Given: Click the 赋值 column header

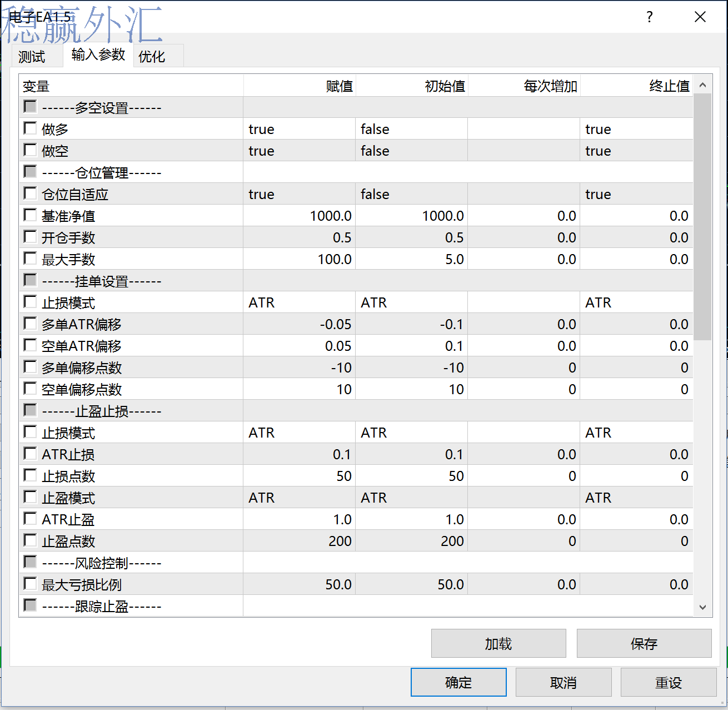Looking at the screenshot, I should pyautogui.click(x=300, y=86).
